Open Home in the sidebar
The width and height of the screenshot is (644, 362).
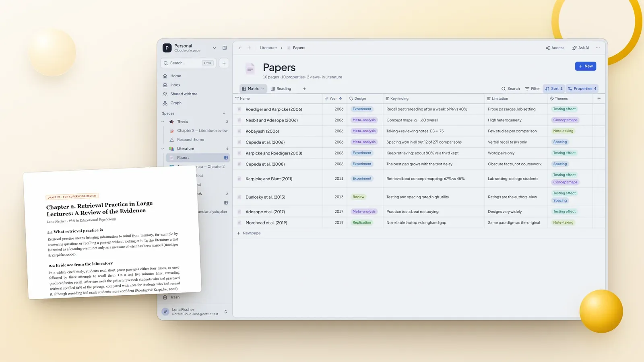(x=172, y=76)
